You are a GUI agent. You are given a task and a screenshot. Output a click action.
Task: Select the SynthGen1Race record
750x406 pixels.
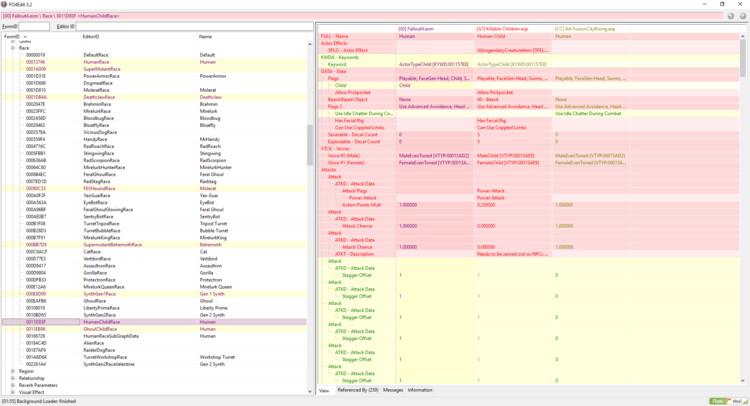(x=154, y=294)
